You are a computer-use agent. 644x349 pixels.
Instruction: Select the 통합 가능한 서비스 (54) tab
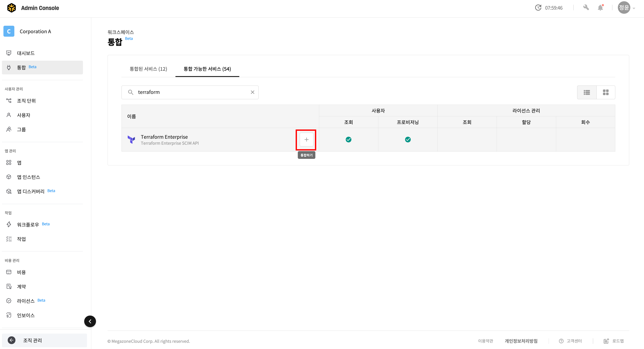pyautogui.click(x=207, y=69)
